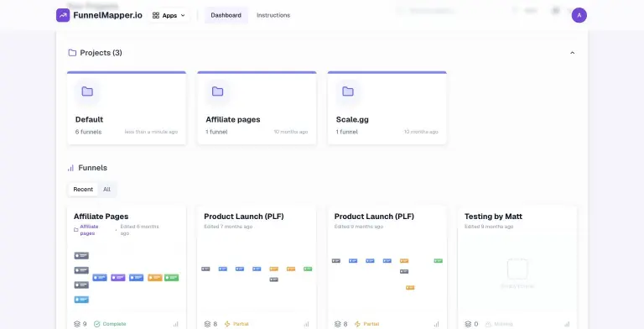This screenshot has height=329, width=644.
Task: Switch to the Dashboard tab
Action: click(226, 15)
